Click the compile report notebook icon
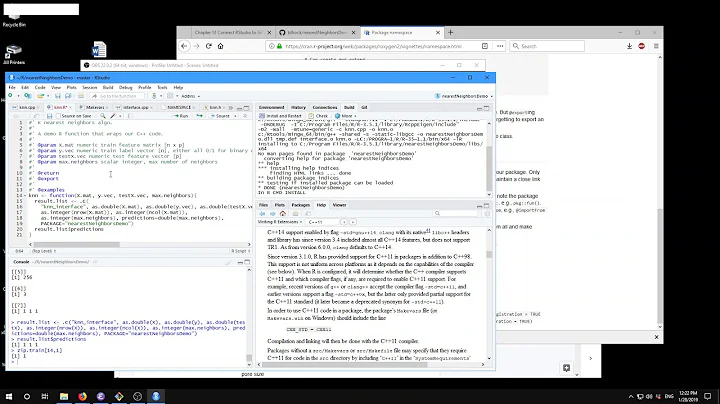This screenshot has height=404, width=720. click(x=129, y=116)
